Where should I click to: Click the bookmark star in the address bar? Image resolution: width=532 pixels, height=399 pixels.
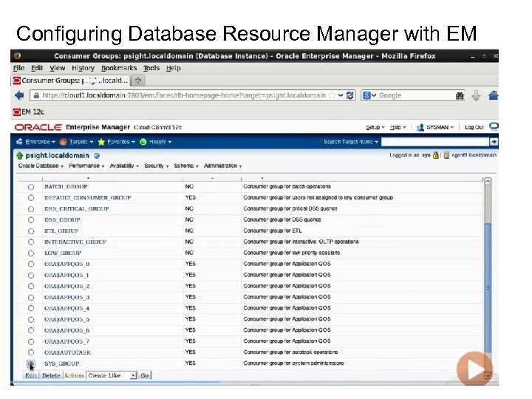point(332,95)
